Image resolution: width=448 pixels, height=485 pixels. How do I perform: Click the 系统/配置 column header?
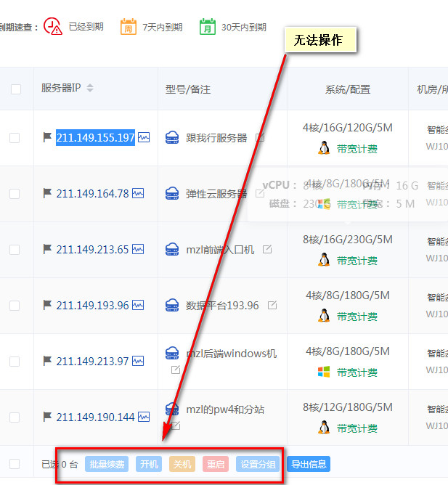348,89
